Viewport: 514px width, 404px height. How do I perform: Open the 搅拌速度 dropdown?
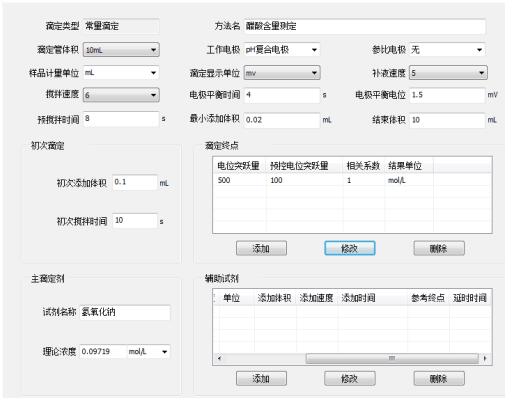tap(121, 95)
